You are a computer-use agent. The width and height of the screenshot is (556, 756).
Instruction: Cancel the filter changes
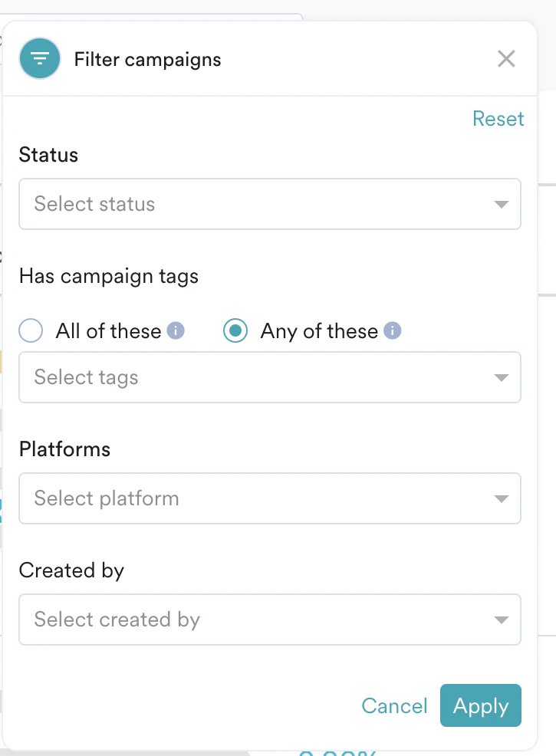tap(394, 705)
